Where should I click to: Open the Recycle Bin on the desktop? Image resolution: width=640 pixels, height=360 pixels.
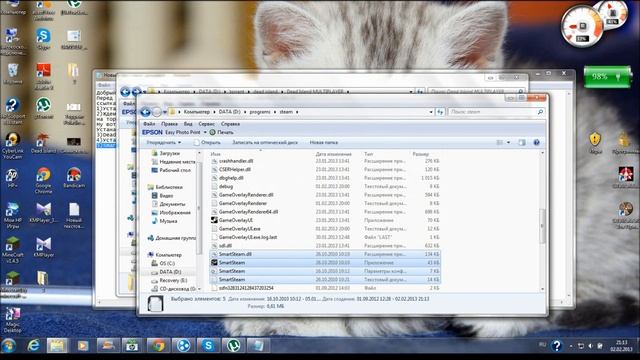(x=12, y=74)
